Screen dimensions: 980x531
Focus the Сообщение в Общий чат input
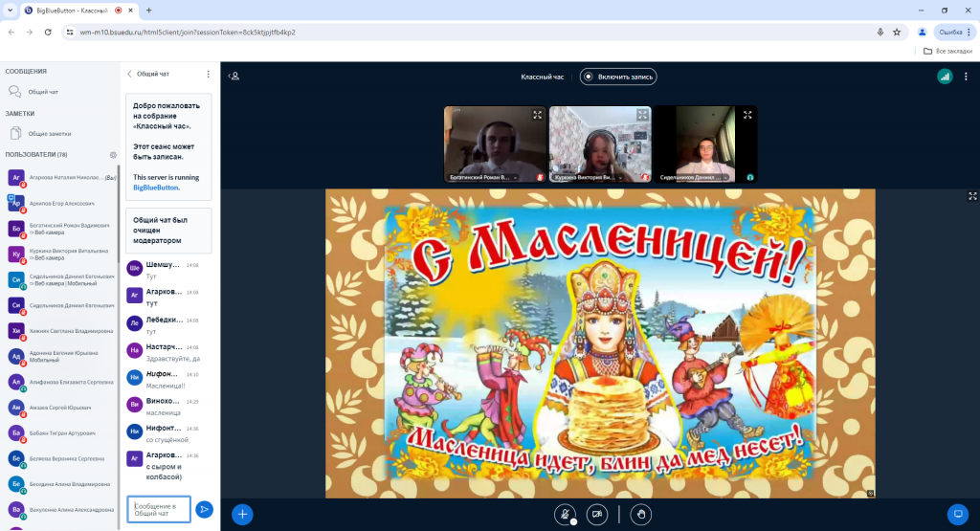point(159,509)
